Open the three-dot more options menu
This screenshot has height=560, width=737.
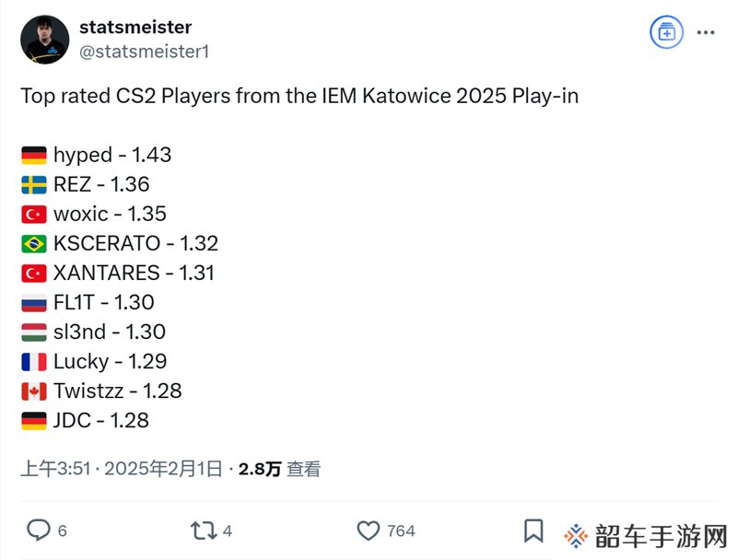(706, 32)
